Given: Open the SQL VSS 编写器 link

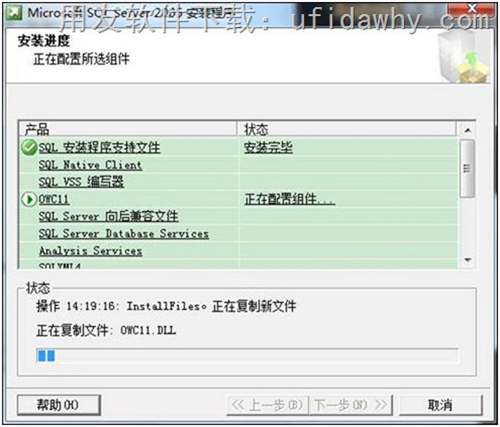Looking at the screenshot, I should [x=81, y=182].
